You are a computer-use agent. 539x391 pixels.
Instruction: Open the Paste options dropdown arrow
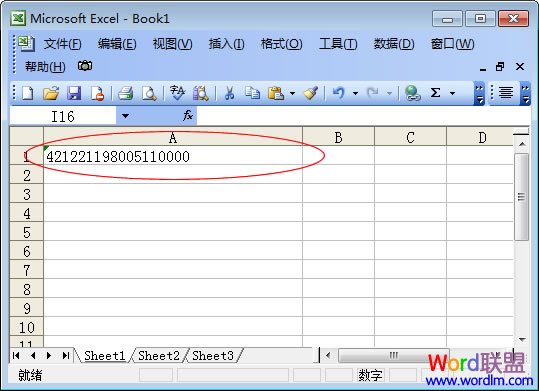pos(292,93)
